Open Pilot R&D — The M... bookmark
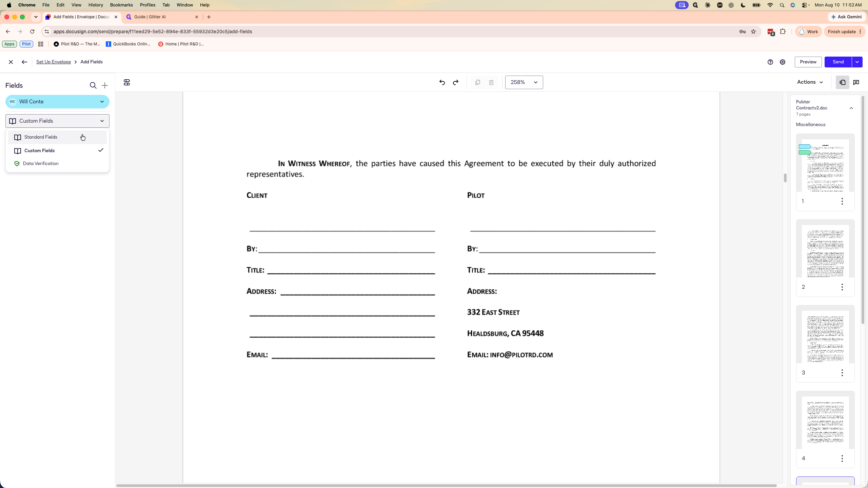Image resolution: width=868 pixels, height=488 pixels. coord(77,44)
